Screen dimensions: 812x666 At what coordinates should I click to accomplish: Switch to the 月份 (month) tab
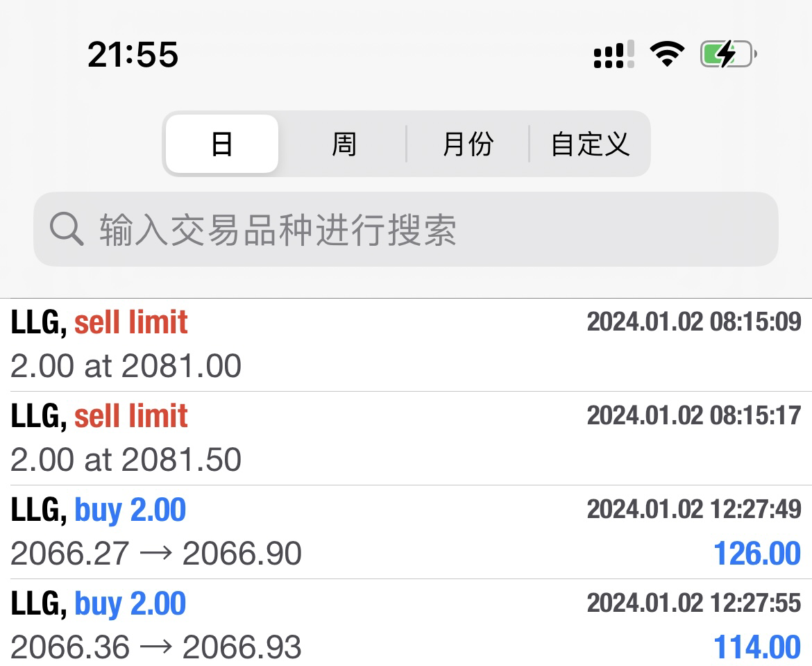click(x=468, y=144)
